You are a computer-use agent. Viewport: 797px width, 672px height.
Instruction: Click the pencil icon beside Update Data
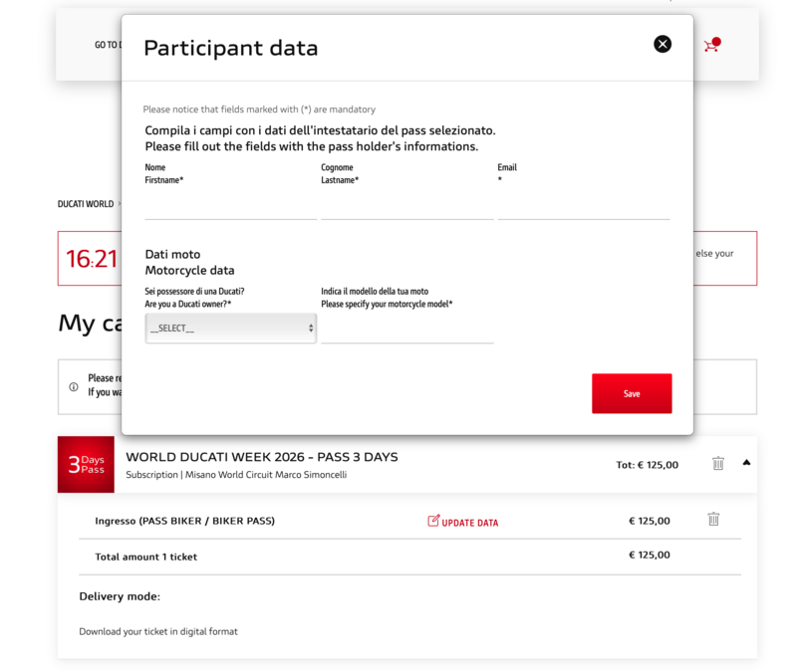[433, 521]
